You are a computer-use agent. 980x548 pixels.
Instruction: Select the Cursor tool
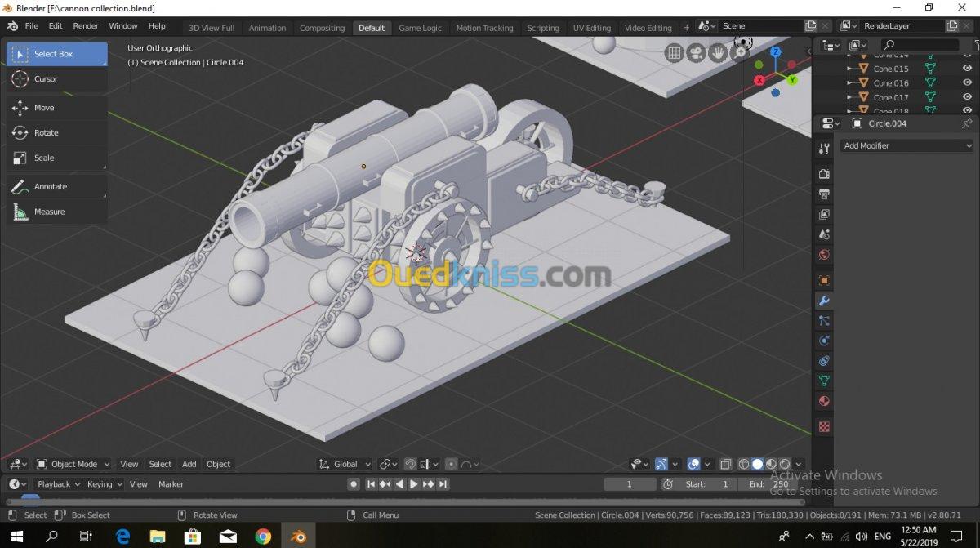(57, 79)
